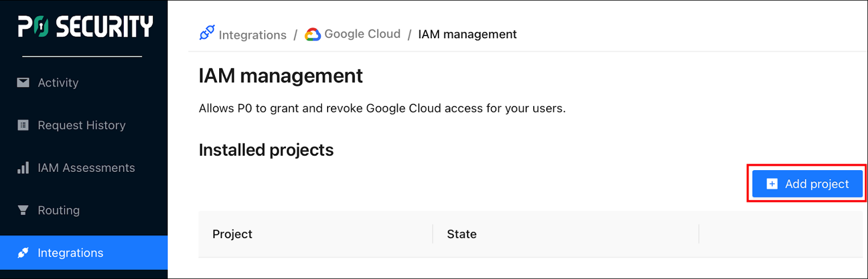868x279 pixels.
Task: Click the bar chart icon beside IAM Assessments
Action: (23, 168)
